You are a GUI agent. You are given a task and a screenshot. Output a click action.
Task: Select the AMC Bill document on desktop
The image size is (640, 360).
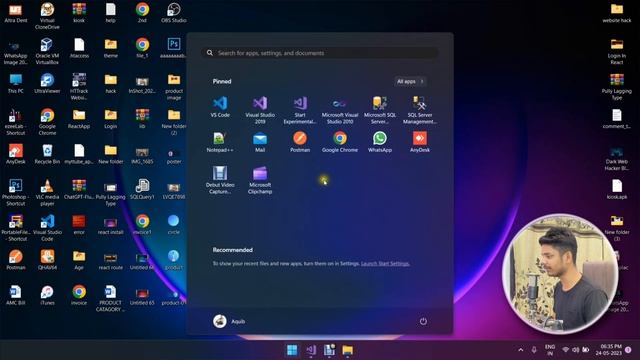[16, 296]
